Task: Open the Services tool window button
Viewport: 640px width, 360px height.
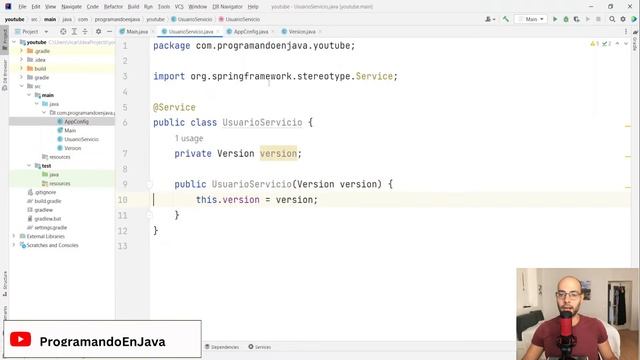Action: [x=260, y=347]
